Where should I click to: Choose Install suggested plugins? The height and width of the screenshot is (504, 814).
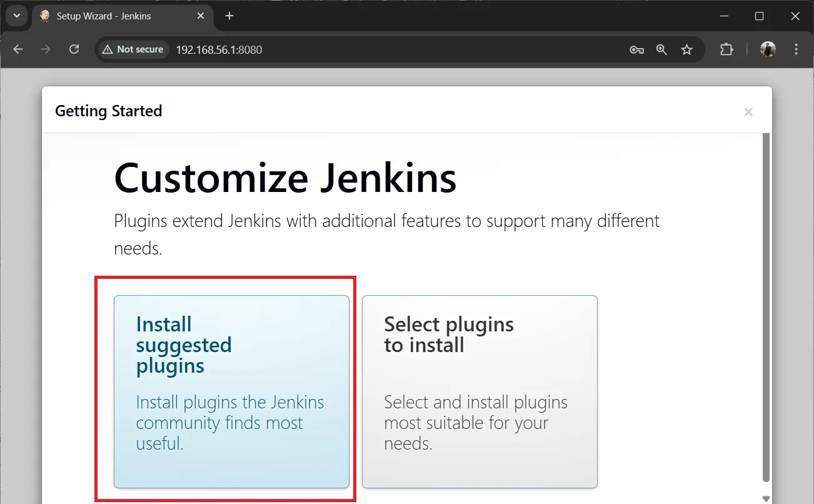tap(231, 392)
